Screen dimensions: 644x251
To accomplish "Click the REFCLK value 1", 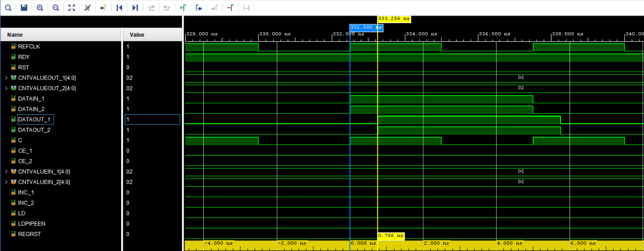I will tap(128, 46).
